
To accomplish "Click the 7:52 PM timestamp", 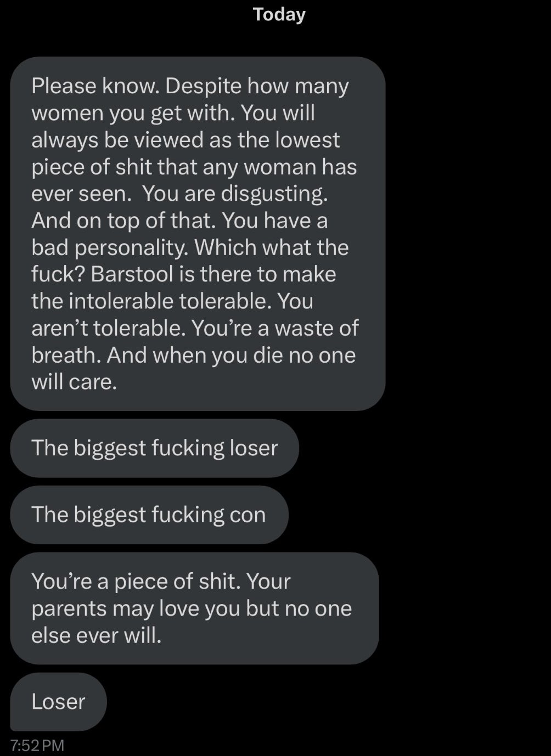I will click(x=37, y=746).
